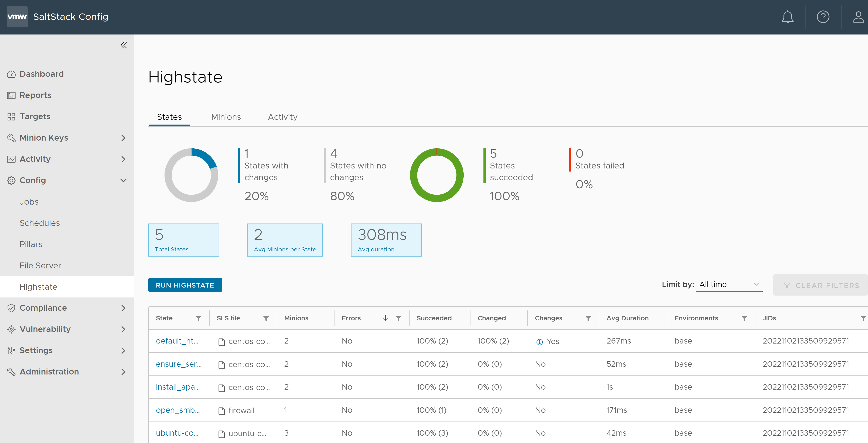
Task: Click the Dashboard sidebar icon
Action: tap(11, 73)
